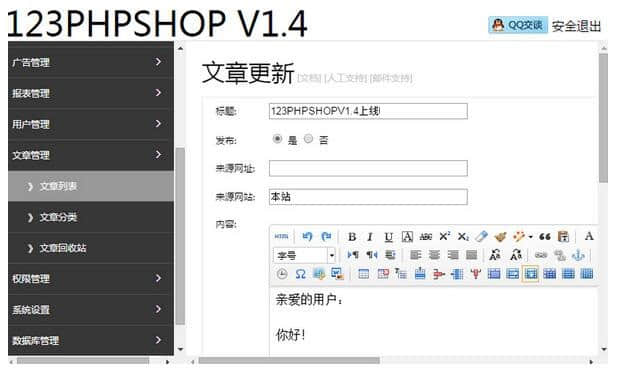The image size is (619, 374).
Task: Open the 文章列表 submenu item
Action: point(91,186)
